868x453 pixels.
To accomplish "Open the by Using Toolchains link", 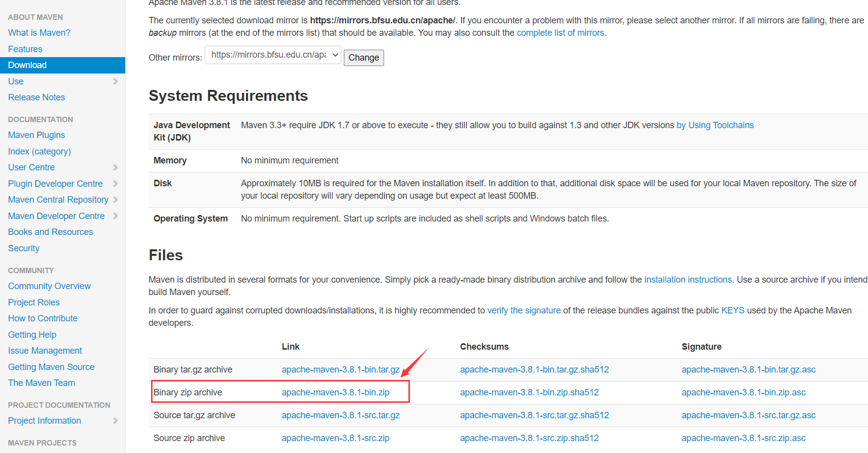I will tap(715, 125).
